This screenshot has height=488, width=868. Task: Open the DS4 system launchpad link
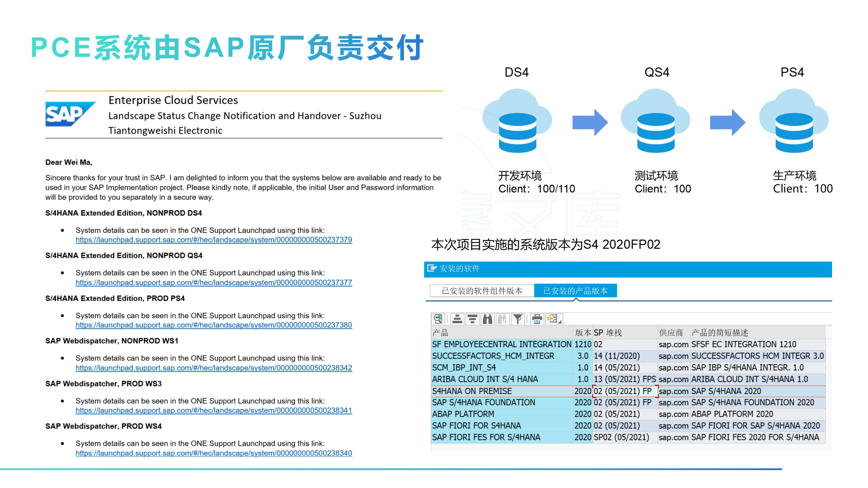[214, 240]
